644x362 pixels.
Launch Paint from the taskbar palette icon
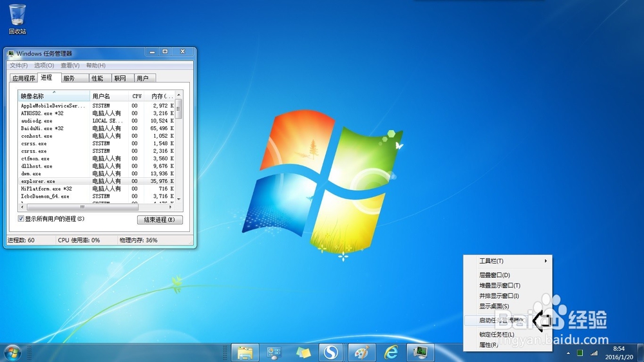click(x=361, y=352)
